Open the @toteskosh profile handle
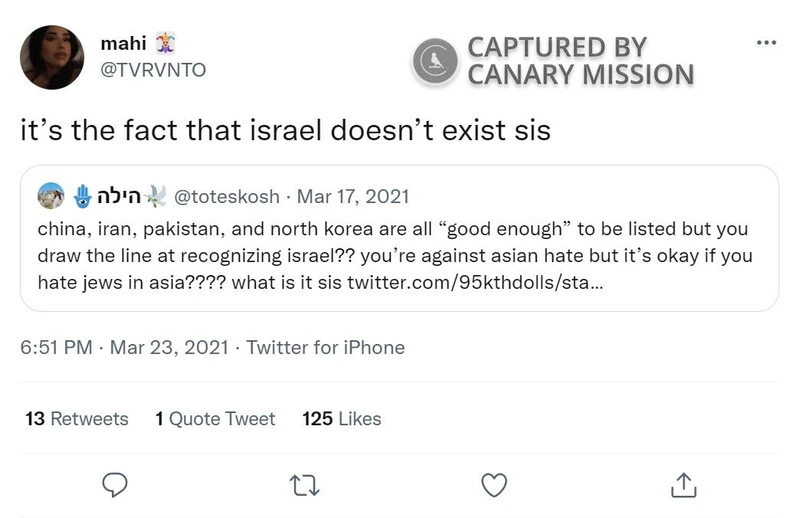This screenshot has height=518, width=800. point(226,196)
